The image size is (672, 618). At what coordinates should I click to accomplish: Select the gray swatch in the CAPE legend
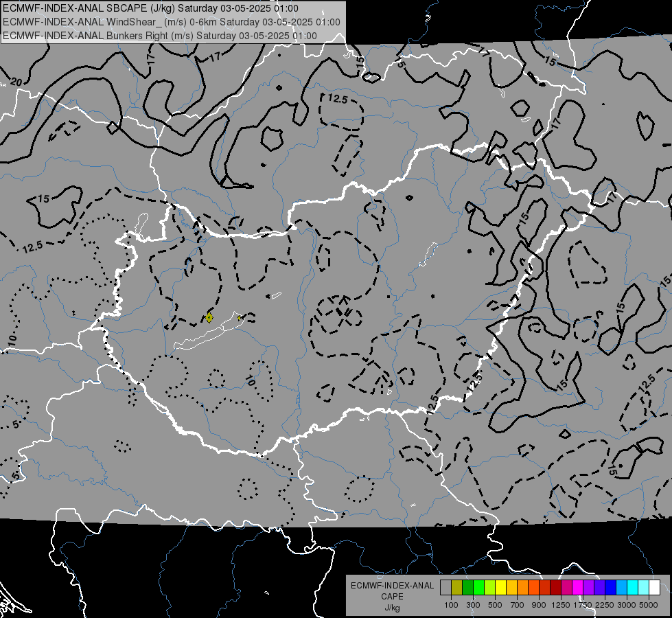[x=446, y=587]
